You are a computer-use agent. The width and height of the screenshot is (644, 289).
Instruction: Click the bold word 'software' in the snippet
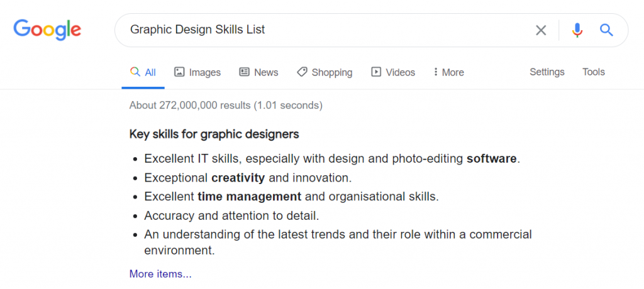pos(491,159)
